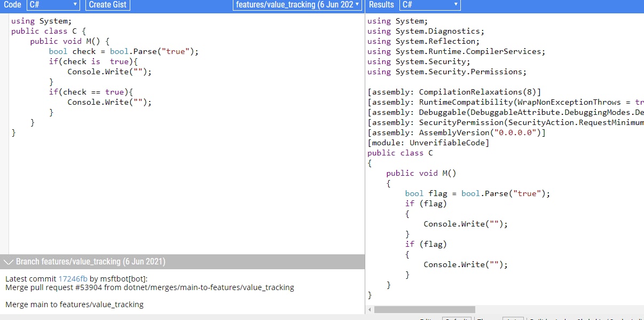
Task: Click the horizontal scrollbar left arrow in Results
Action: click(x=370, y=309)
